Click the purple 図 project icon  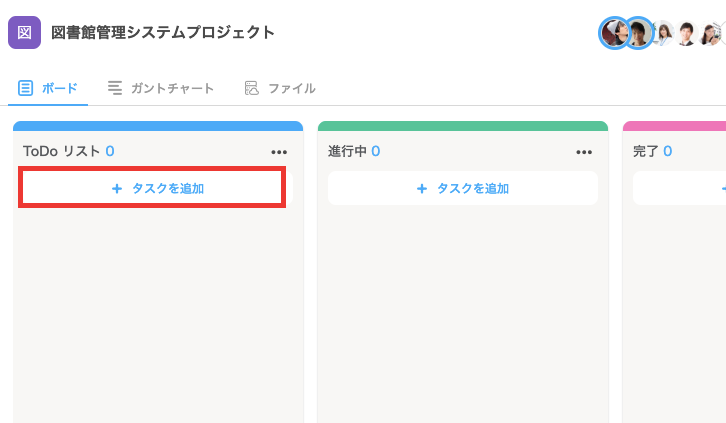click(x=25, y=32)
